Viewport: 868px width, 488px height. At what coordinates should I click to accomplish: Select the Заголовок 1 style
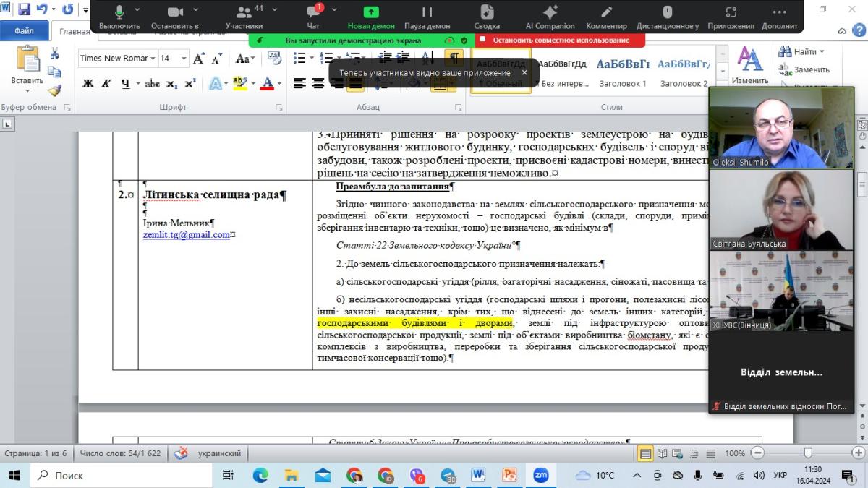623,72
